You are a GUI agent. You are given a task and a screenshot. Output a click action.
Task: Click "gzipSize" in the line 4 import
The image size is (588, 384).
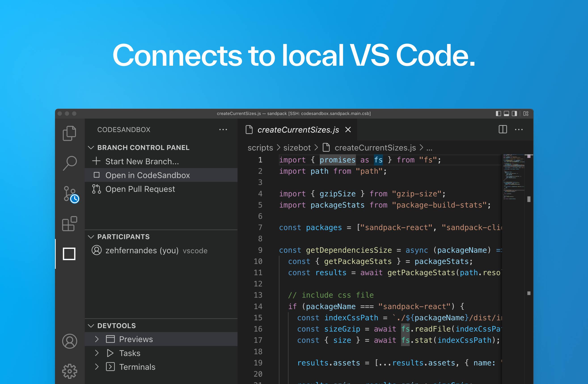click(337, 194)
